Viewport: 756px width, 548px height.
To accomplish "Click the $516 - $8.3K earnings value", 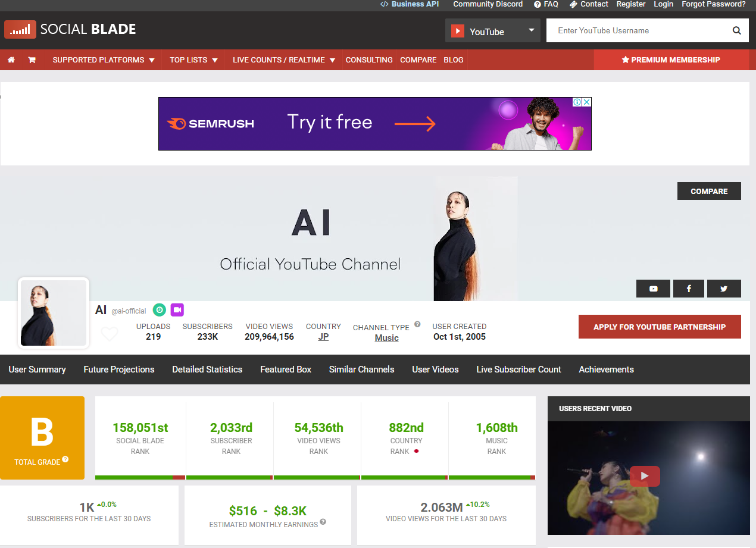I will pos(268,511).
